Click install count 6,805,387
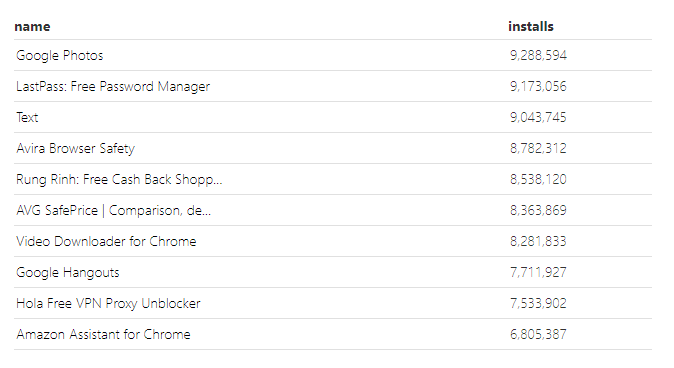Image resolution: width=674 pixels, height=368 pixels. click(x=538, y=334)
